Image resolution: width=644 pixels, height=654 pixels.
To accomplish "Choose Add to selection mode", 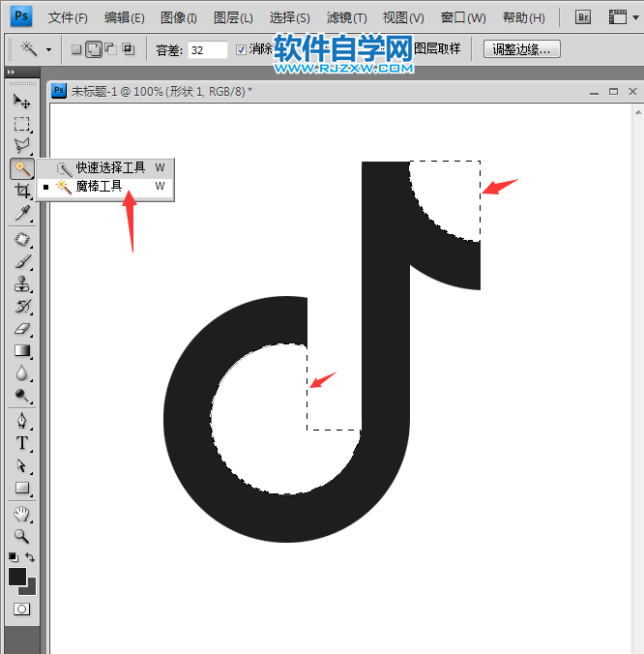I will tap(94, 49).
